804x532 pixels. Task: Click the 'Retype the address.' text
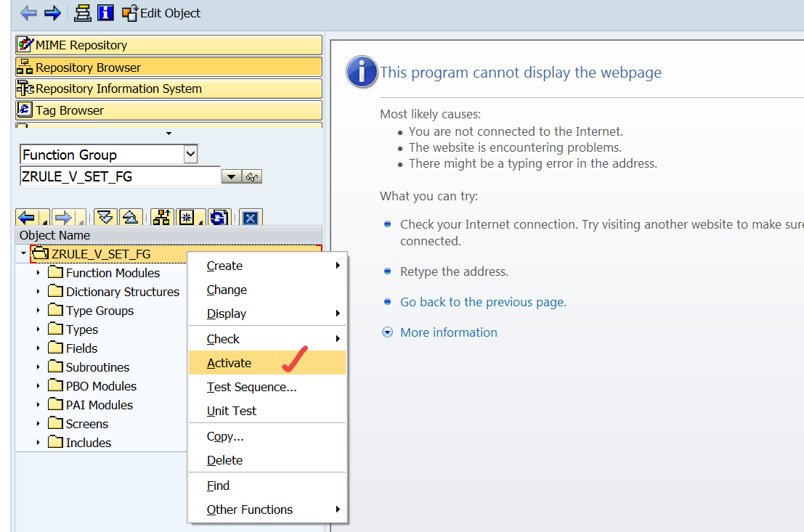tap(455, 271)
